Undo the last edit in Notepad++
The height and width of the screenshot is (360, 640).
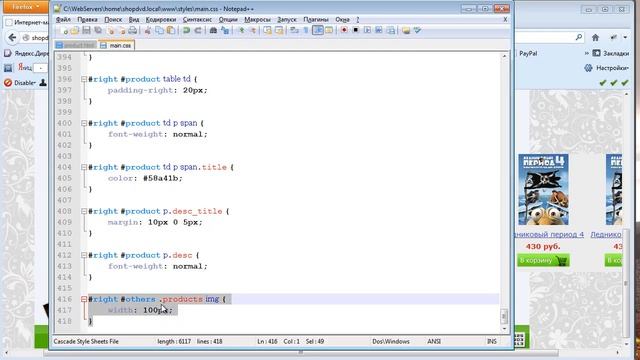point(186,30)
